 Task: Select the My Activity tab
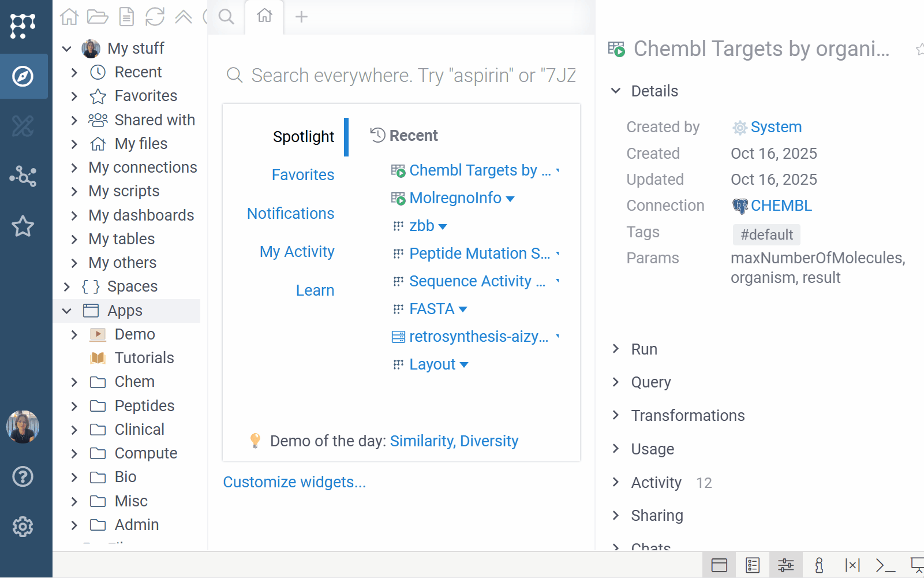(x=297, y=252)
